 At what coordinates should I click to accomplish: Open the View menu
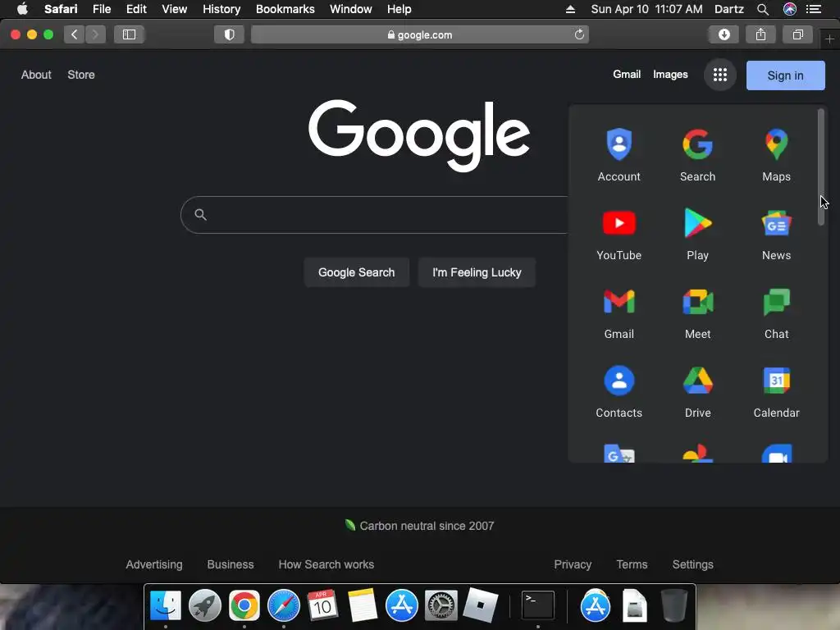point(175,9)
